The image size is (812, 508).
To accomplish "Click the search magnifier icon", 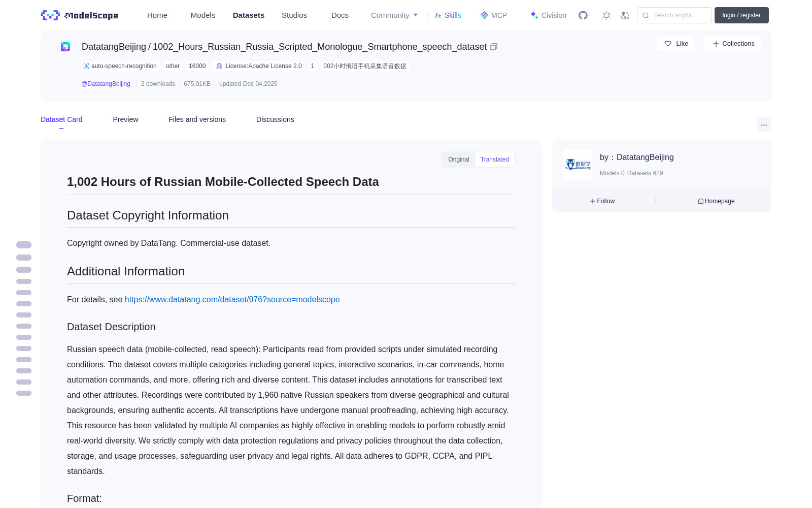I will pyautogui.click(x=646, y=15).
